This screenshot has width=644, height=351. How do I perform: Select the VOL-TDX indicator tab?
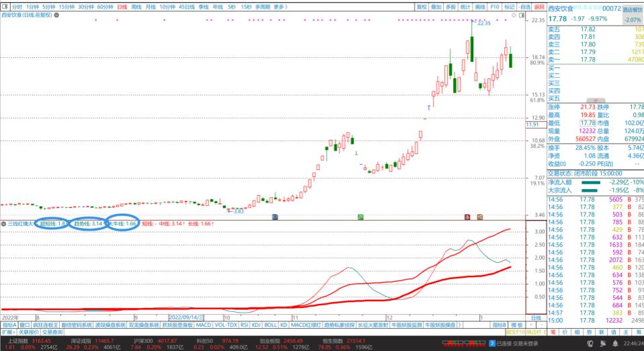pyautogui.click(x=226, y=325)
